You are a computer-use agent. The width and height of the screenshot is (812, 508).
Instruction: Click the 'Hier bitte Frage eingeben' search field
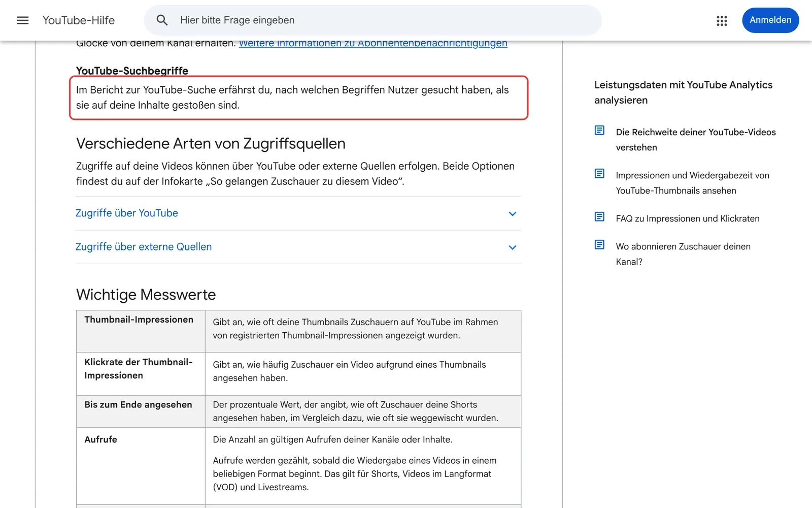[x=373, y=20]
